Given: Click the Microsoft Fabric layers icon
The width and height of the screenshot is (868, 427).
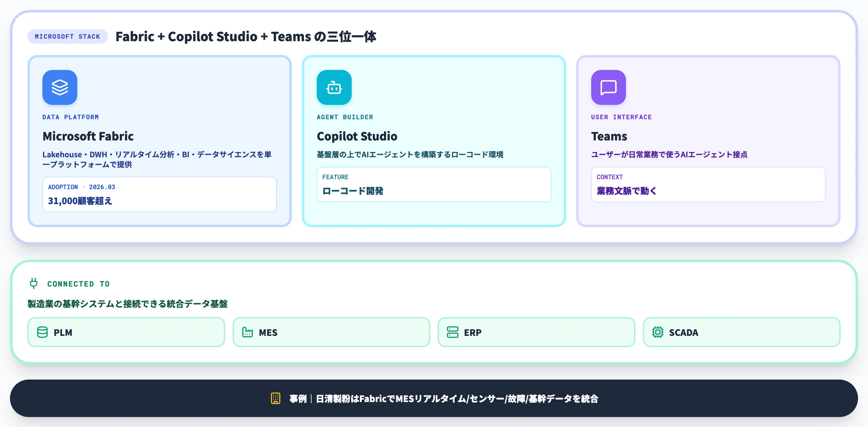Looking at the screenshot, I should (60, 87).
